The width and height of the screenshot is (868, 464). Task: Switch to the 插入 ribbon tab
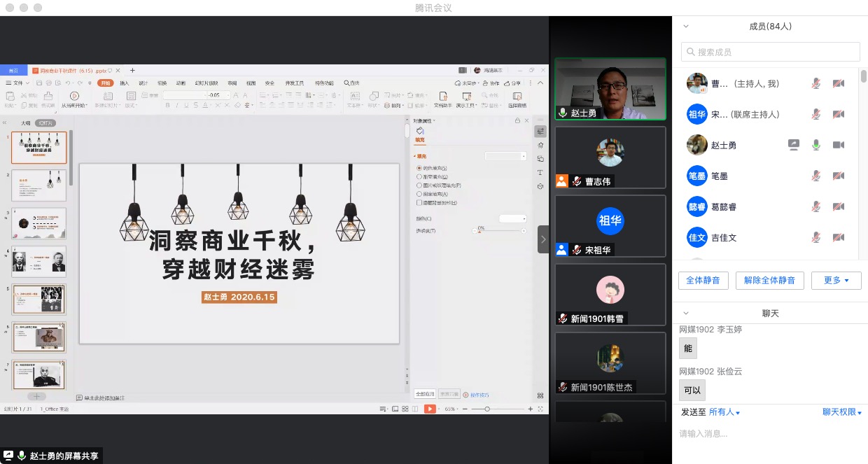125,83
